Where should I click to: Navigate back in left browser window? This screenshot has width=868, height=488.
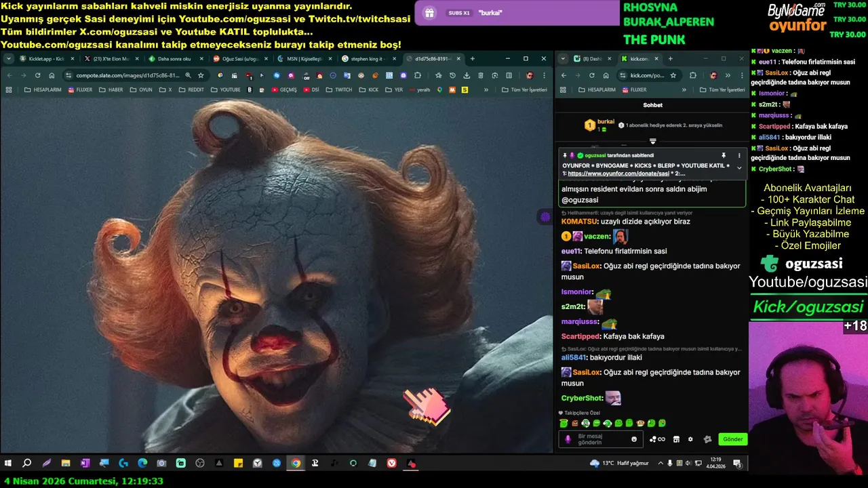click(x=9, y=75)
